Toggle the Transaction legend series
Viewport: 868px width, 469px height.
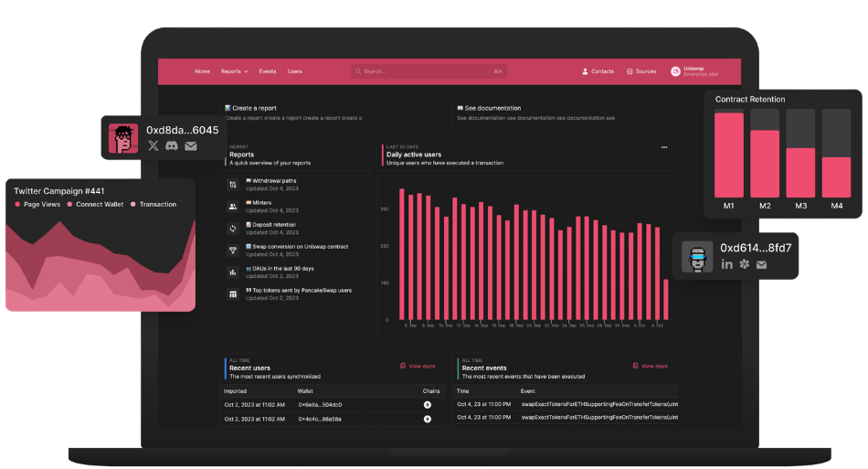tap(153, 204)
